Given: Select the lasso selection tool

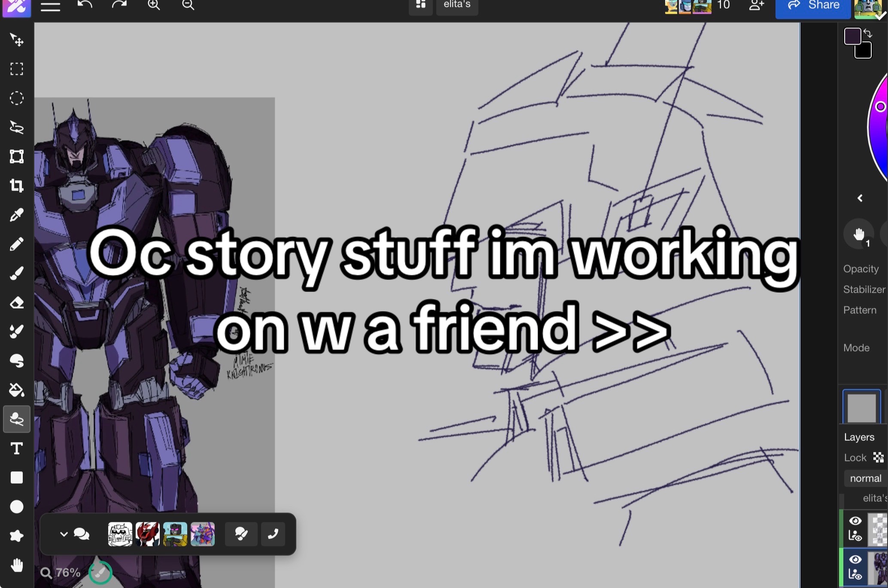Looking at the screenshot, I should coord(17,127).
